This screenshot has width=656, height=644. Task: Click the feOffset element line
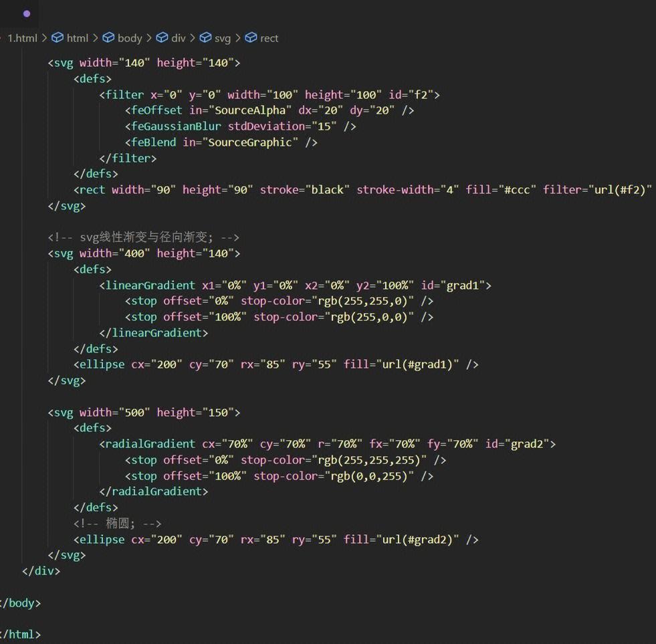click(269, 110)
